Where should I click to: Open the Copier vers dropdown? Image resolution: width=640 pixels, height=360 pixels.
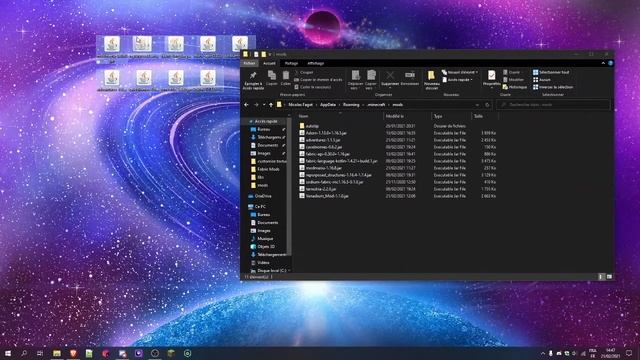coord(371,80)
